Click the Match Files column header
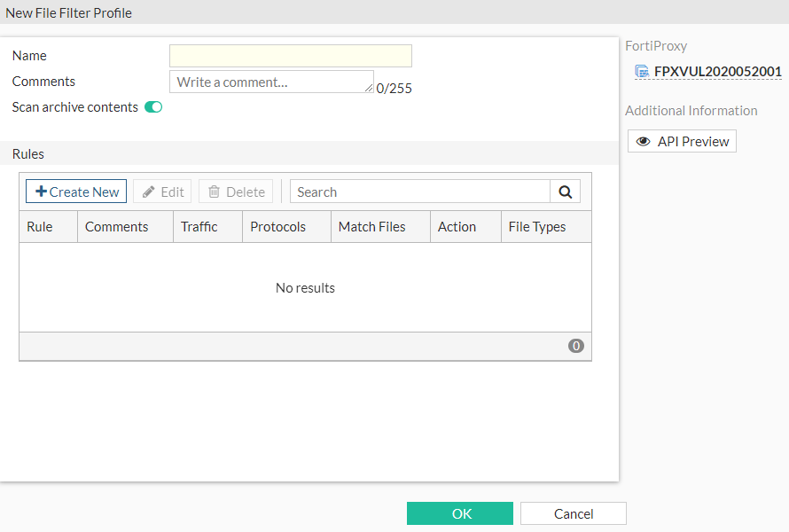Viewport: 789px width, 532px height. 371,226
